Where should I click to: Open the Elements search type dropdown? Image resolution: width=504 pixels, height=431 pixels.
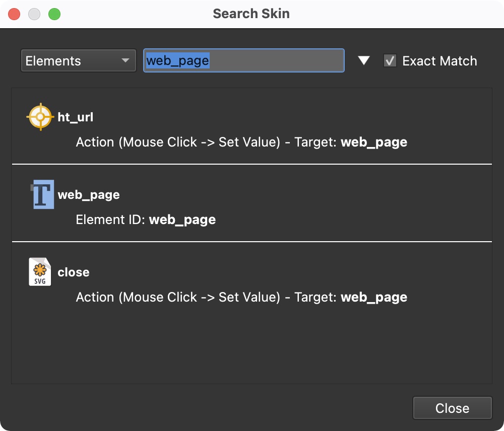tap(78, 61)
